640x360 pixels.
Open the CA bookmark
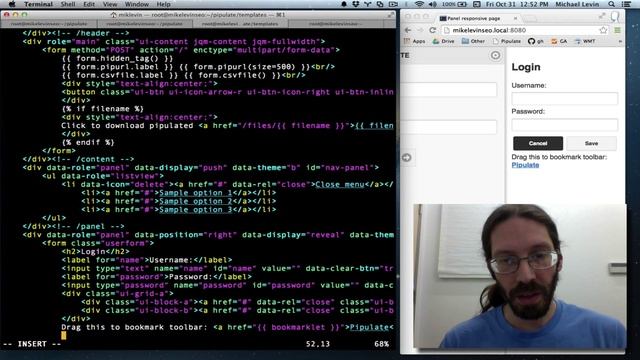pyautogui.click(x=559, y=41)
